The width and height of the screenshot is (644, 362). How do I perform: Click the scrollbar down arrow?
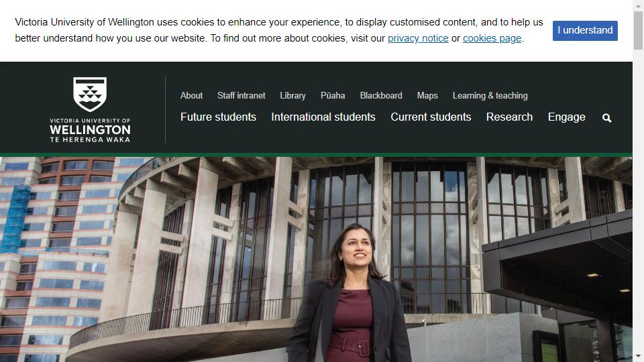[638, 356]
